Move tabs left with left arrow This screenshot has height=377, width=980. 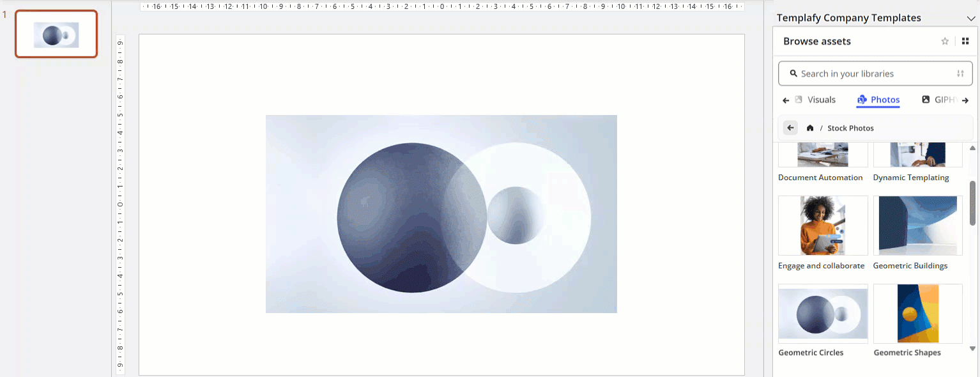point(786,100)
